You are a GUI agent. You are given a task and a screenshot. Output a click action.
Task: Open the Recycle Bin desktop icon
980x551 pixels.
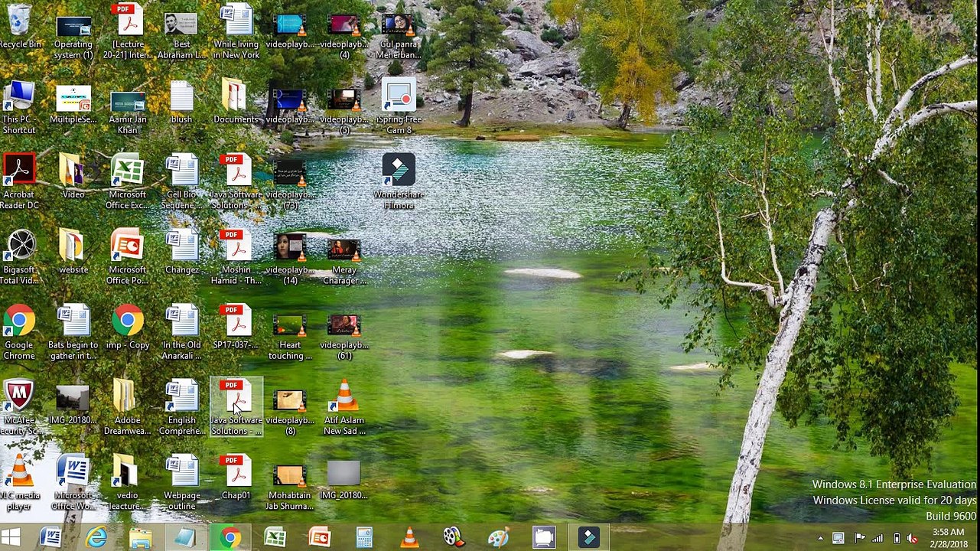point(19,28)
